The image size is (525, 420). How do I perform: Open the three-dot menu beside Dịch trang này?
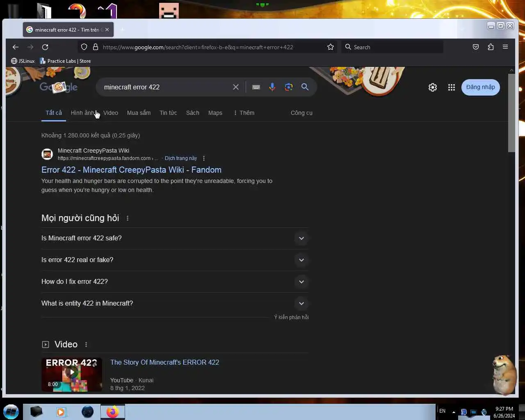pos(204,158)
